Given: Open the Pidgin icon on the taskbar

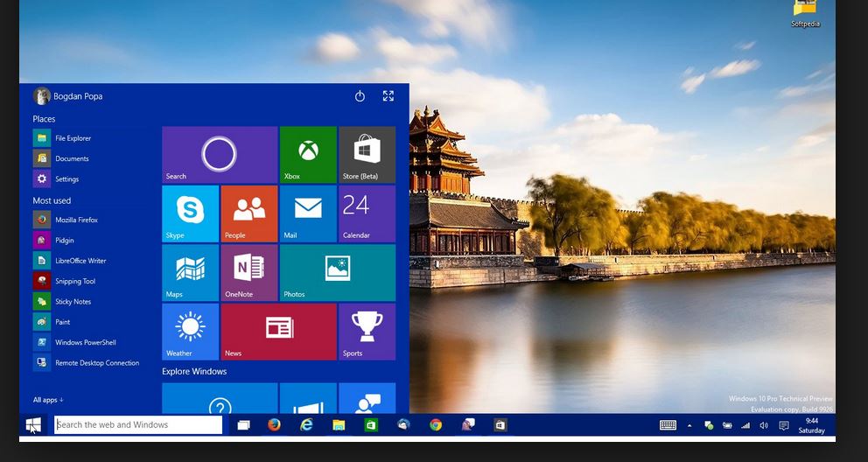Looking at the screenshot, I should (x=468, y=424).
